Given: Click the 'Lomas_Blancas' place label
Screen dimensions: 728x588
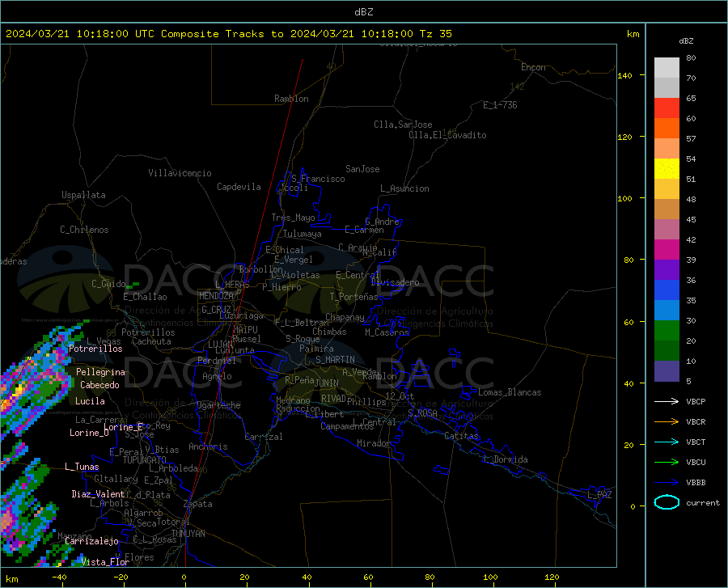Looking at the screenshot, I should click(510, 392).
